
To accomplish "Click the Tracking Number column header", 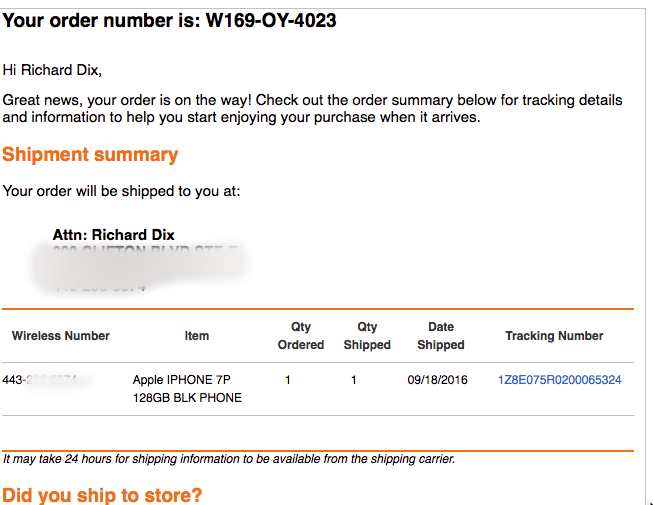I will [x=554, y=336].
